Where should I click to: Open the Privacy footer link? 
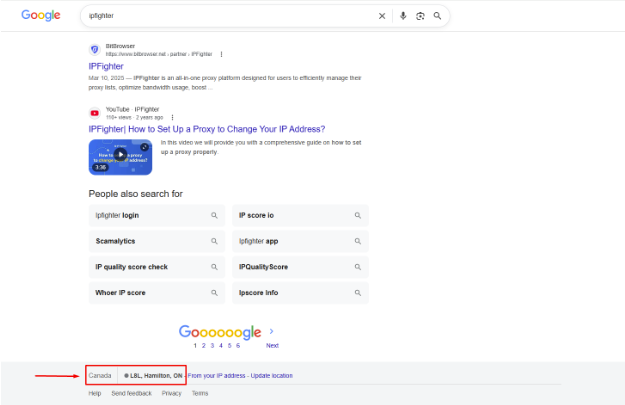(171, 393)
